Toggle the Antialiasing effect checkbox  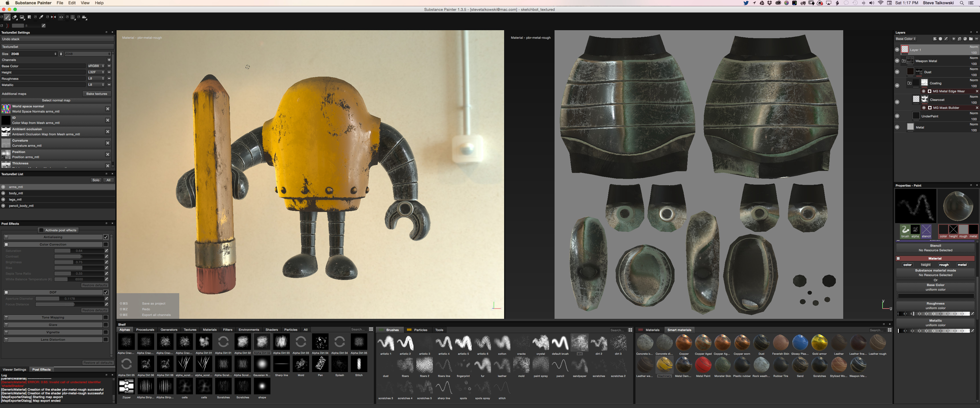(106, 237)
